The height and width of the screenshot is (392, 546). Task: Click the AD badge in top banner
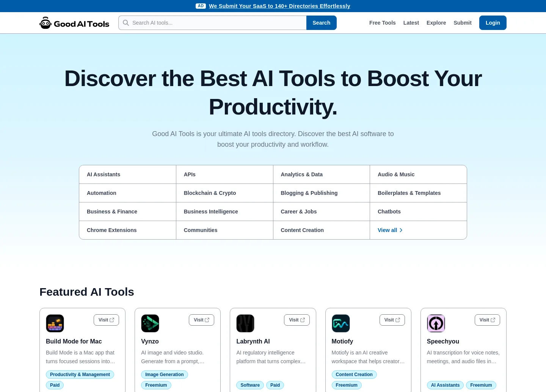click(201, 6)
